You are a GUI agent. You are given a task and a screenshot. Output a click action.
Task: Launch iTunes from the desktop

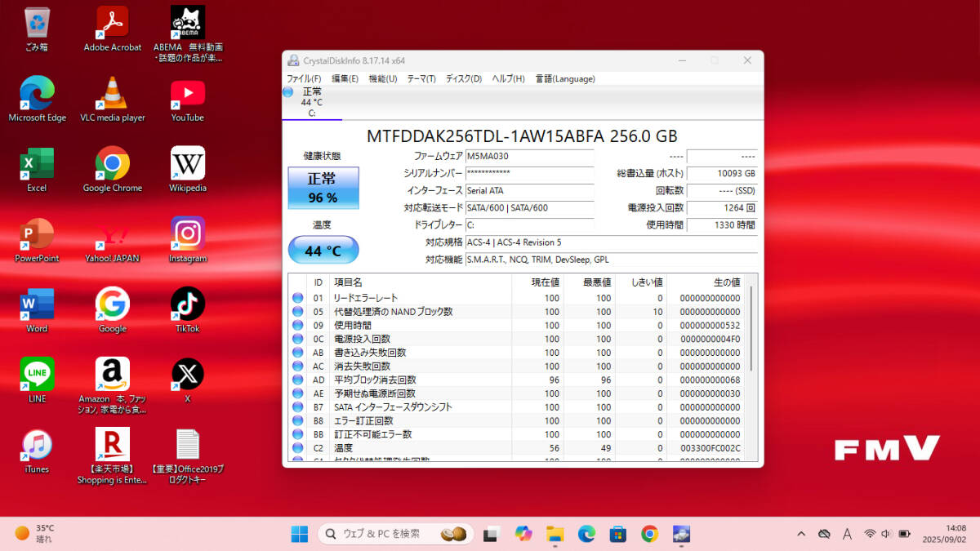[x=37, y=451]
